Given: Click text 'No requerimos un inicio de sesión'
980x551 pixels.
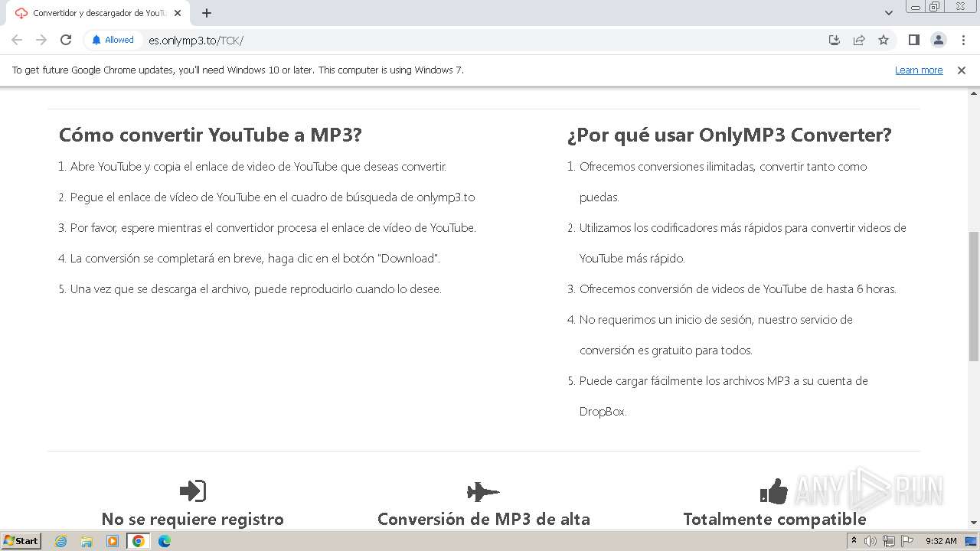Looking at the screenshot, I should [x=716, y=334].
